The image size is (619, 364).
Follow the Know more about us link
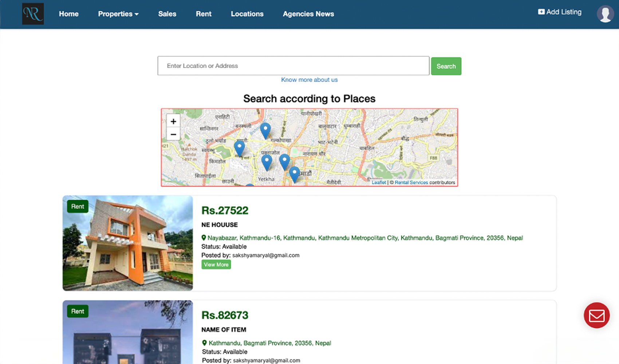pyautogui.click(x=309, y=80)
